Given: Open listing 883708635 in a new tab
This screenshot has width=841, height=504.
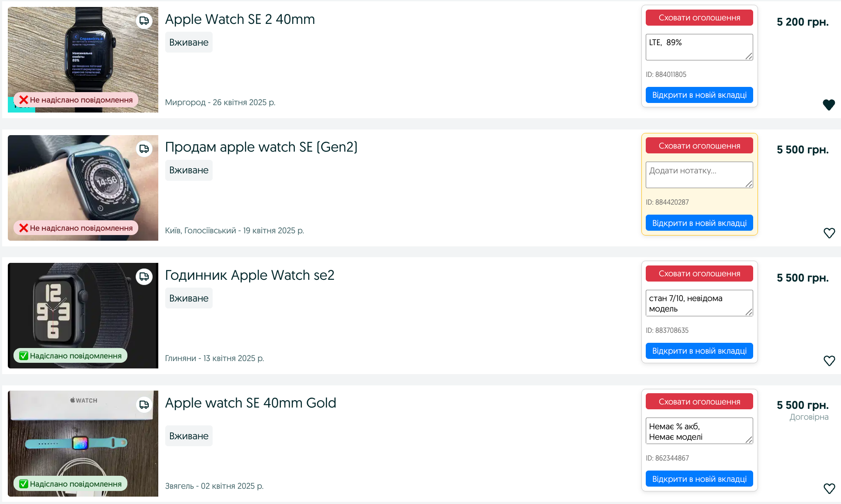Looking at the screenshot, I should pyautogui.click(x=699, y=351).
